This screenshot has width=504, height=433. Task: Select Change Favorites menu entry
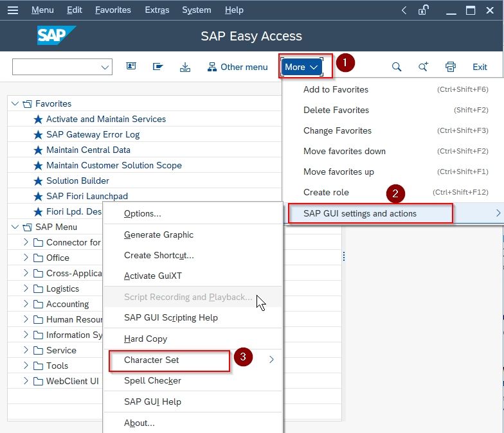pyautogui.click(x=393, y=130)
